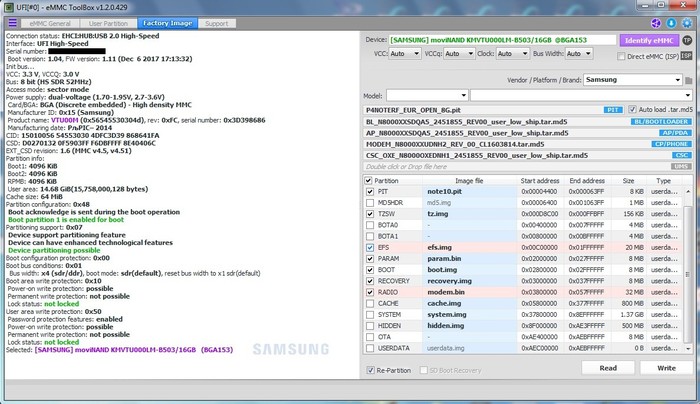This screenshot has height=404, width=700.
Task: Click the CP/PHONE file tag
Action: point(671,144)
